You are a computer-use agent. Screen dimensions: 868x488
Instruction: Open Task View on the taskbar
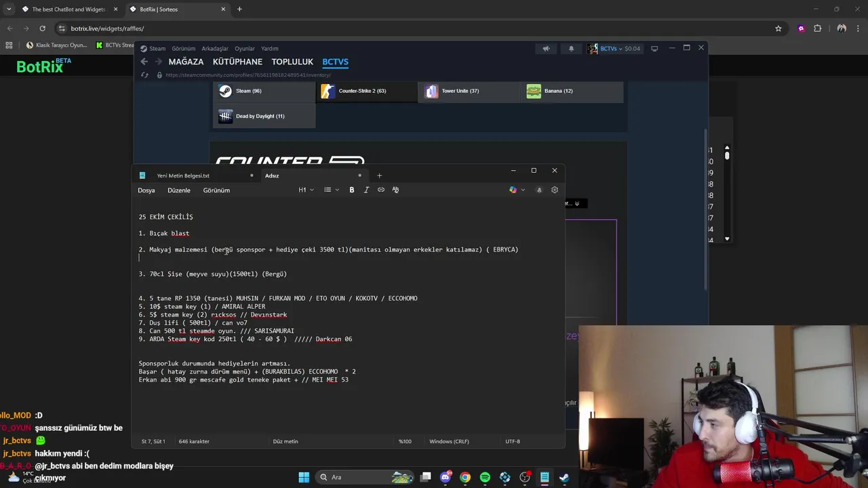[x=425, y=477]
